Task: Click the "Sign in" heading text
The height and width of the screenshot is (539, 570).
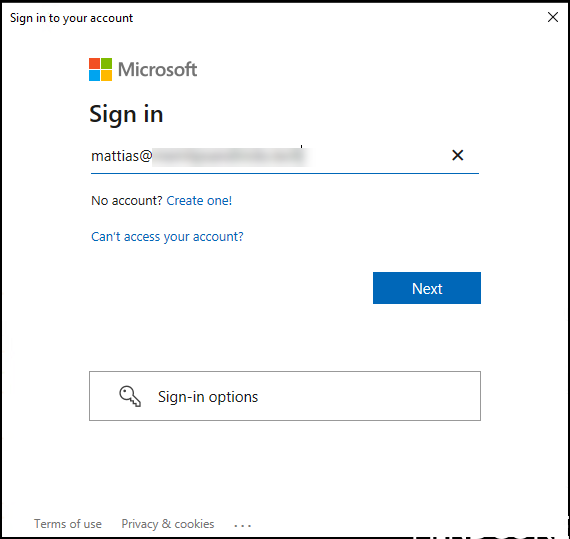Action: click(126, 114)
